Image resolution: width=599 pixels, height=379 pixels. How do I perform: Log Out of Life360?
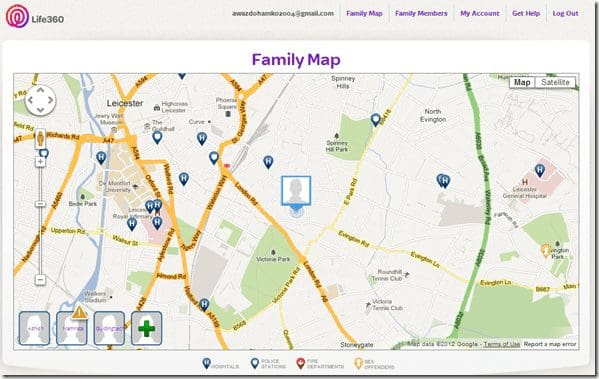565,13
